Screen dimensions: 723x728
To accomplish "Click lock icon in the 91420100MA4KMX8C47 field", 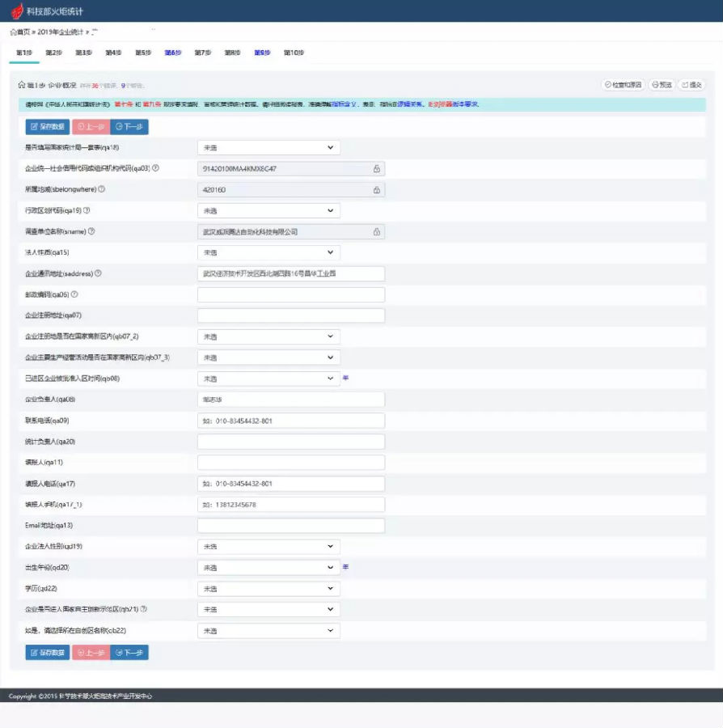I will [x=376, y=169].
